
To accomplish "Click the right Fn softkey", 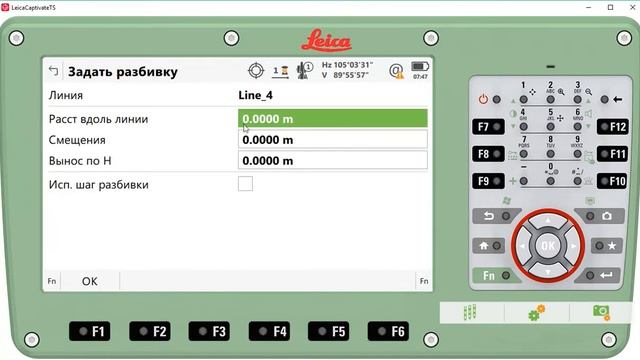I will [x=424, y=281].
